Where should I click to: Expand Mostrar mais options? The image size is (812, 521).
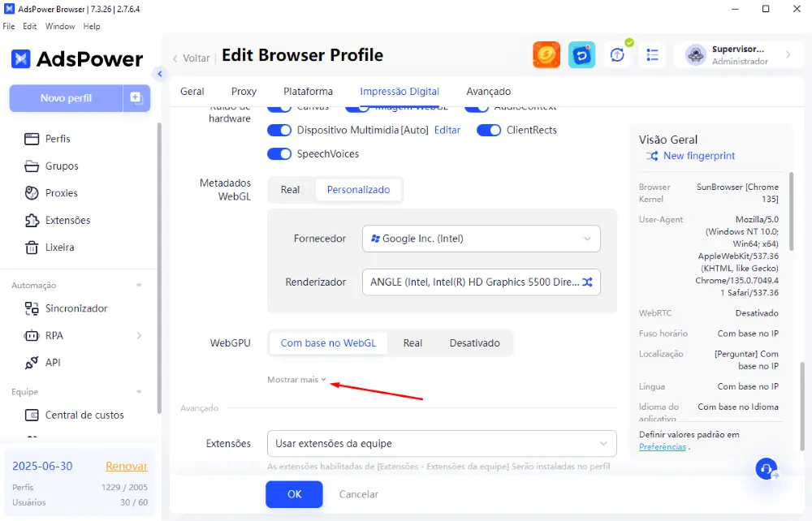(x=296, y=380)
